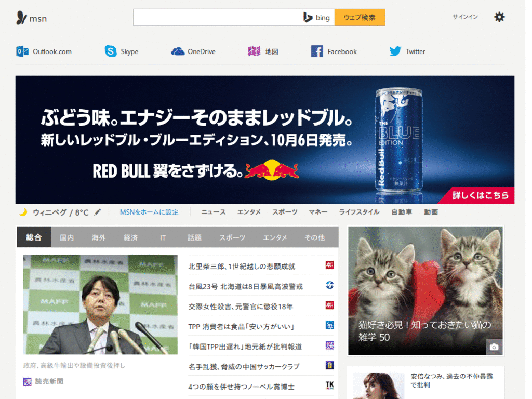
Task: Click the OneDrive text link
Action: pyautogui.click(x=202, y=51)
